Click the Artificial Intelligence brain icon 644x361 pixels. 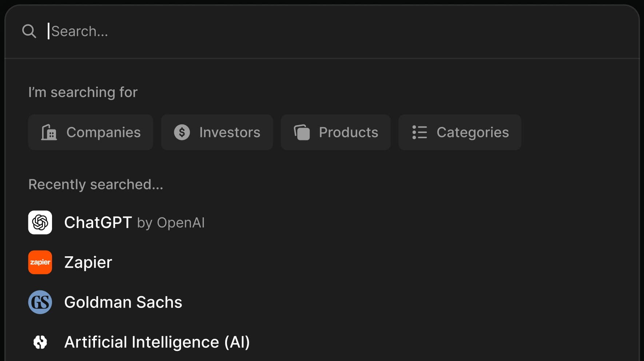40,342
